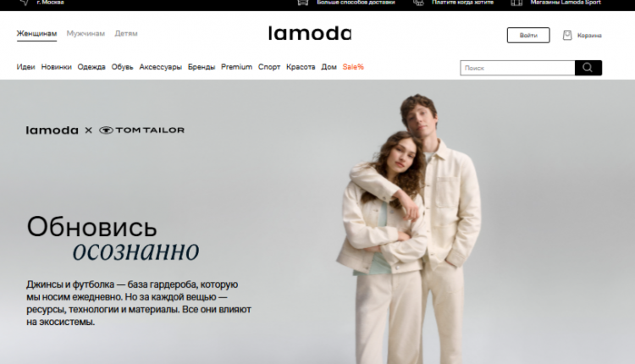Click the search magnifier button
The width and height of the screenshot is (635, 364).
588,68
